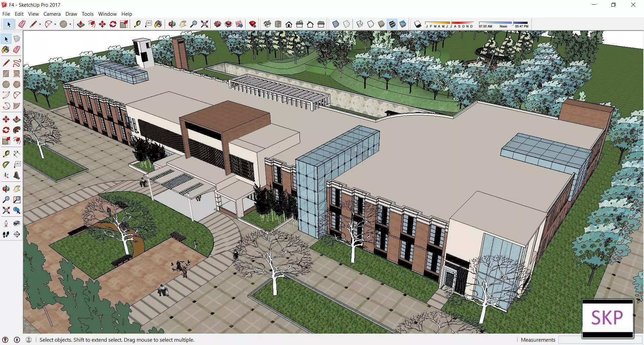Switch to Front view
The image size is (644, 345).
[289, 24]
